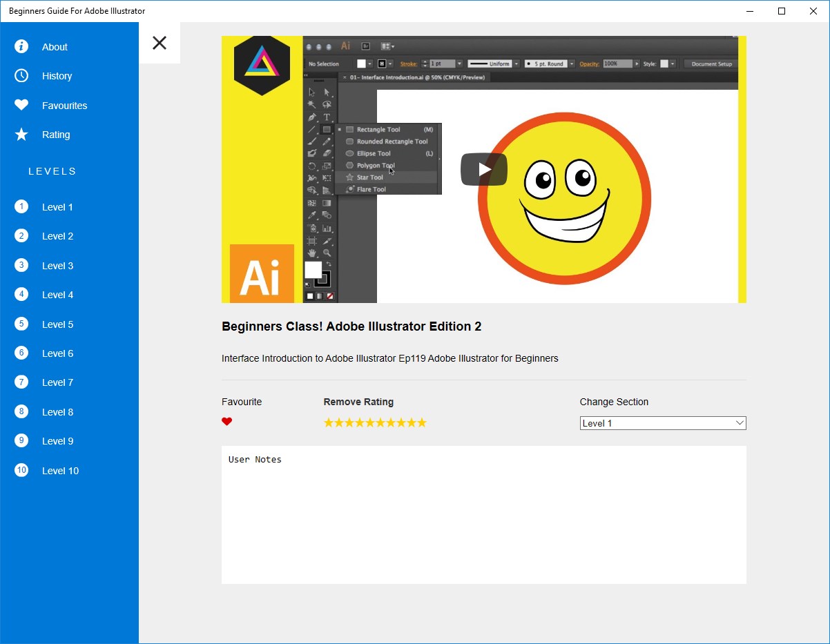Screen dimensions: 830x644
Task: Click the circled number 9 icon
Action: tap(21, 440)
